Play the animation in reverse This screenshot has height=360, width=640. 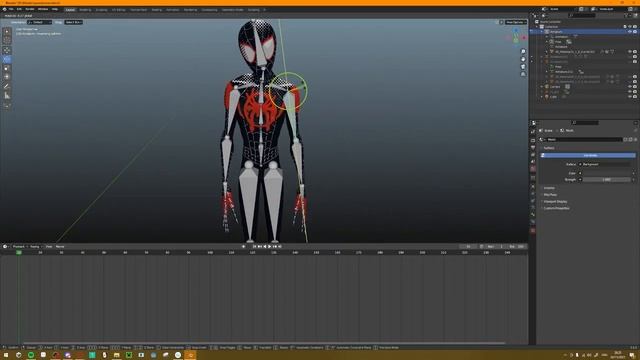pyautogui.click(x=264, y=247)
